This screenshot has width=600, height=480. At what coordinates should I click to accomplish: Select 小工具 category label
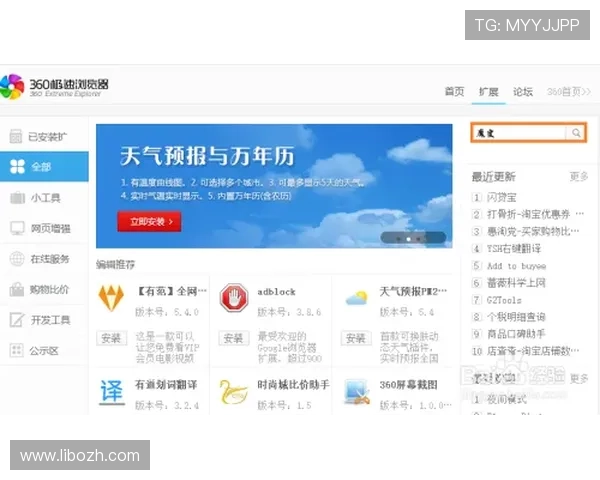pyautogui.click(x=46, y=198)
